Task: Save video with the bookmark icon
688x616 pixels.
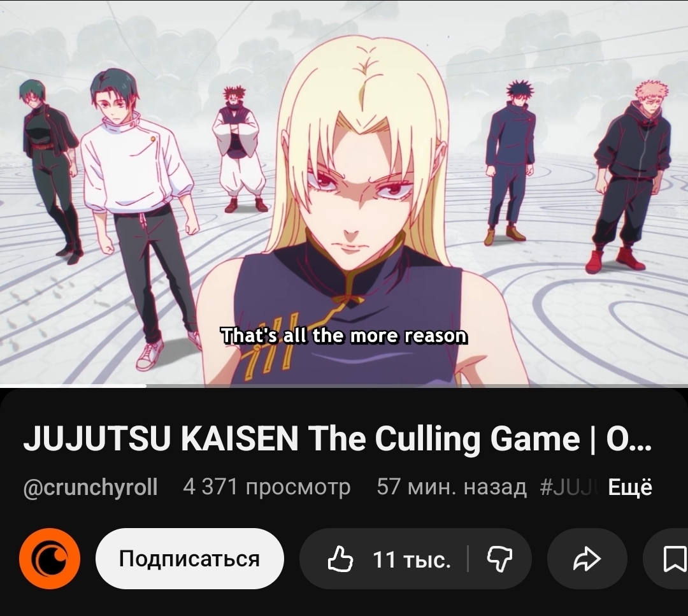Action: 674,559
